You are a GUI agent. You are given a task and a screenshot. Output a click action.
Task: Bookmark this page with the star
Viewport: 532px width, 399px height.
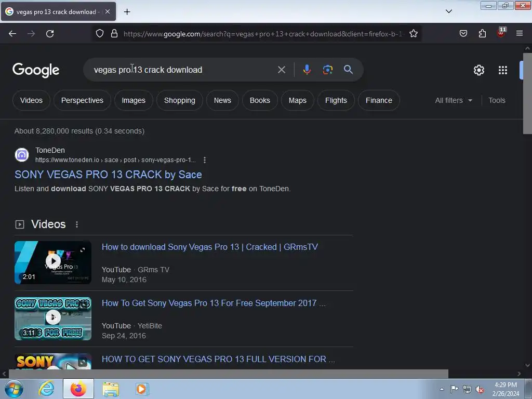coord(413,34)
